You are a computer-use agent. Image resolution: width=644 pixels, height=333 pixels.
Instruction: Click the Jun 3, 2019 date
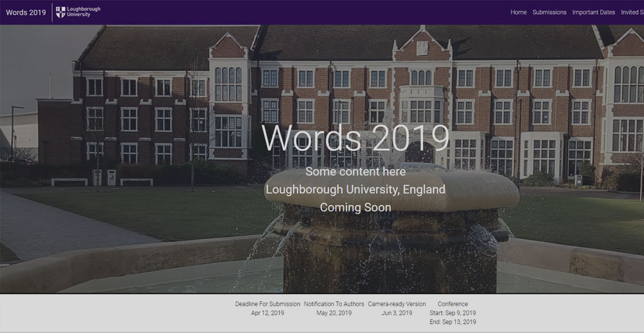[397, 313]
